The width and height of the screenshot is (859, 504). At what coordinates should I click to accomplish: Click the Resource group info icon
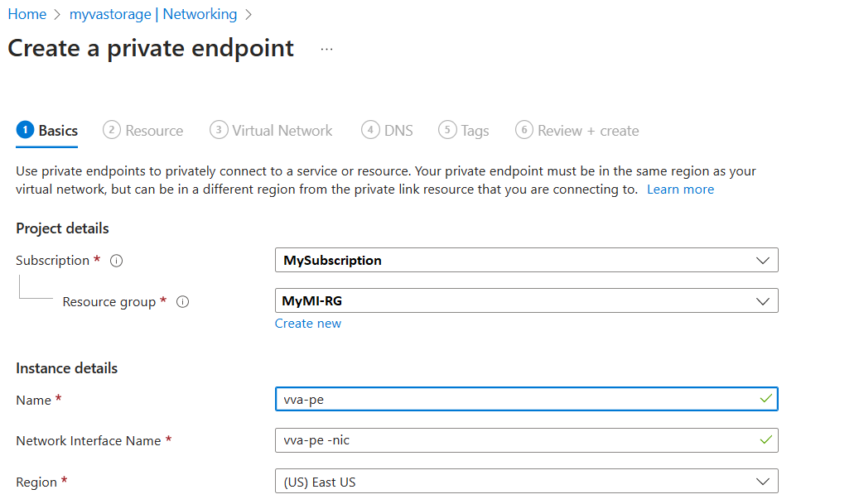pyautogui.click(x=182, y=301)
